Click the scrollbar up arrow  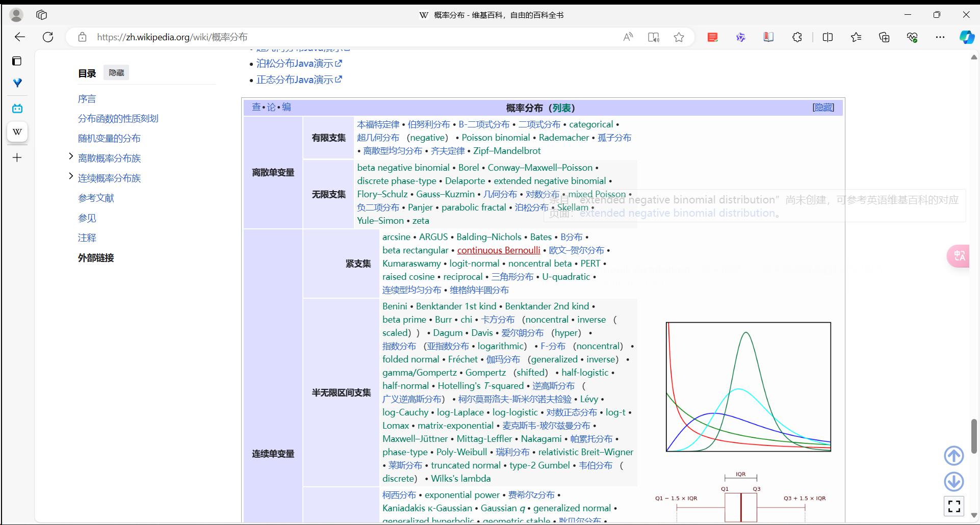[974, 57]
